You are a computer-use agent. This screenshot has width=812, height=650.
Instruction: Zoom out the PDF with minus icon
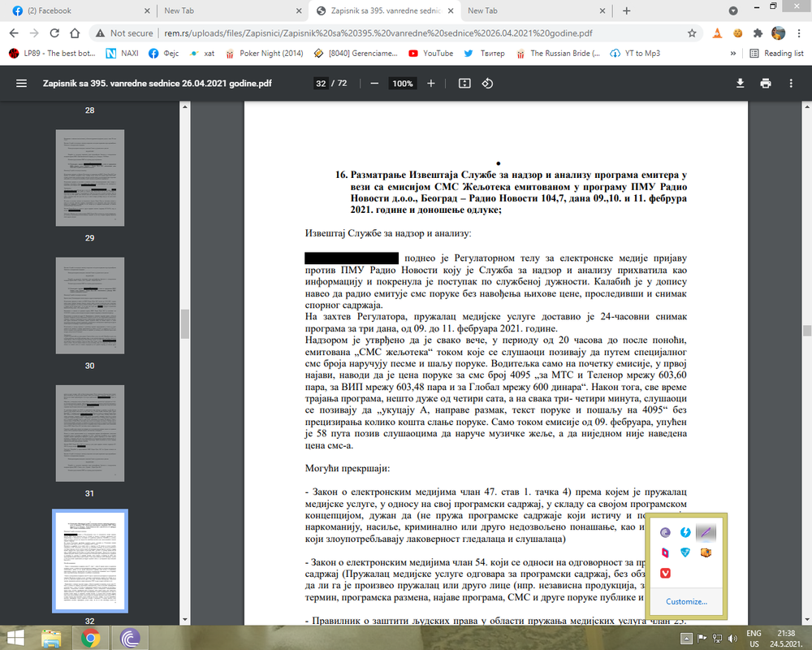coord(374,84)
